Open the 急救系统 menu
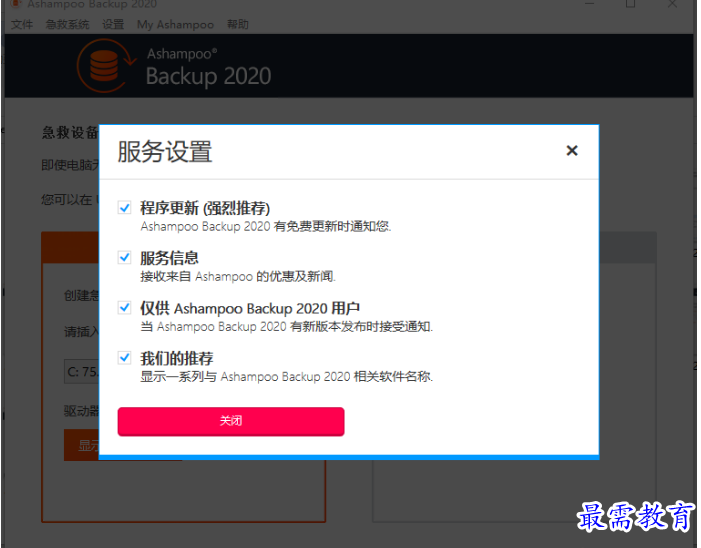 click(68, 24)
